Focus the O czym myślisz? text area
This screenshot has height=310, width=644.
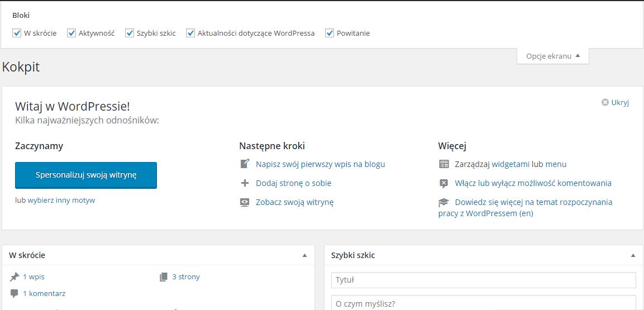[x=483, y=303]
